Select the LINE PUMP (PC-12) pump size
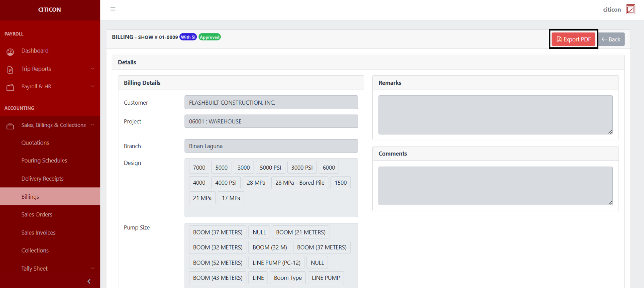Screen dimensions: 644x288 (x=276, y=263)
